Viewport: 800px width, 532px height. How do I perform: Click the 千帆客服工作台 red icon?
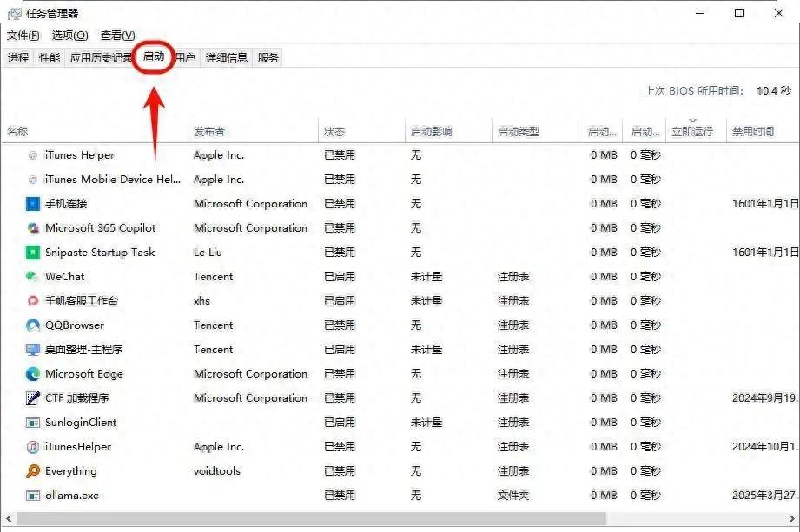33,300
